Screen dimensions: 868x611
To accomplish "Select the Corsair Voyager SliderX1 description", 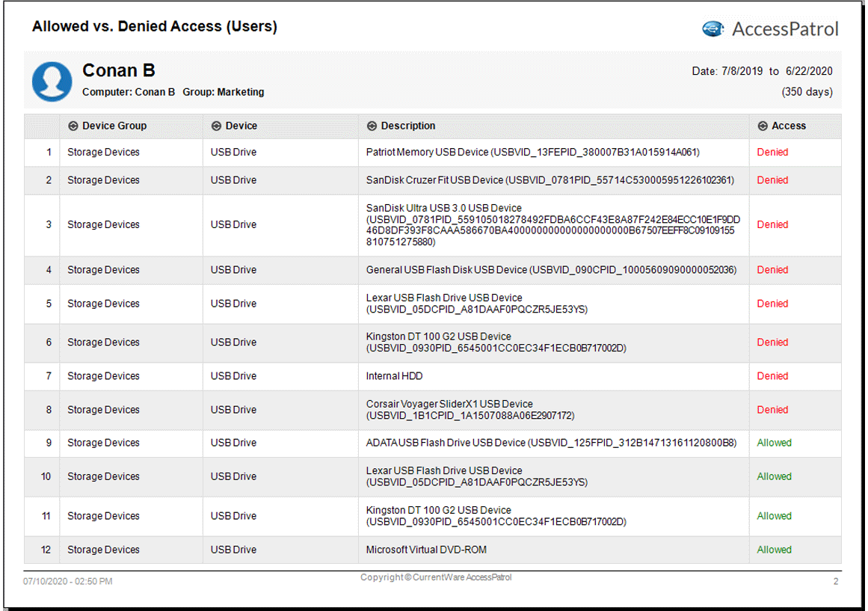I will point(470,410).
